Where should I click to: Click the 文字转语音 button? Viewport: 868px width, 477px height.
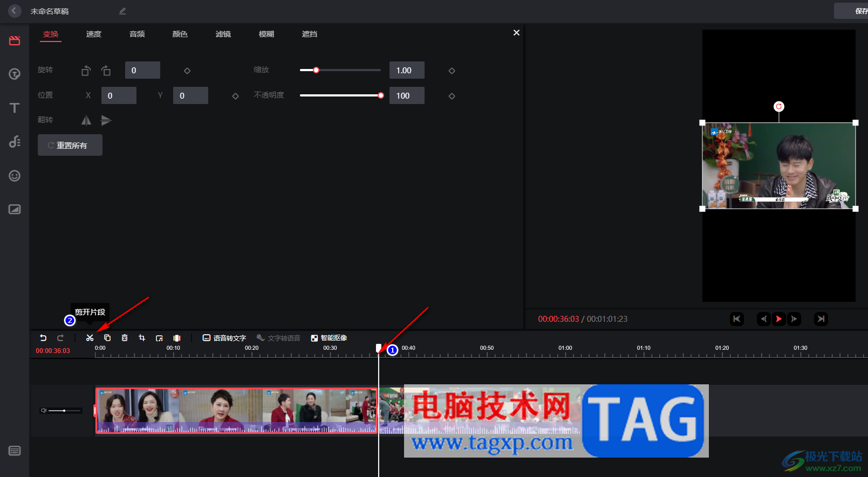(279, 338)
